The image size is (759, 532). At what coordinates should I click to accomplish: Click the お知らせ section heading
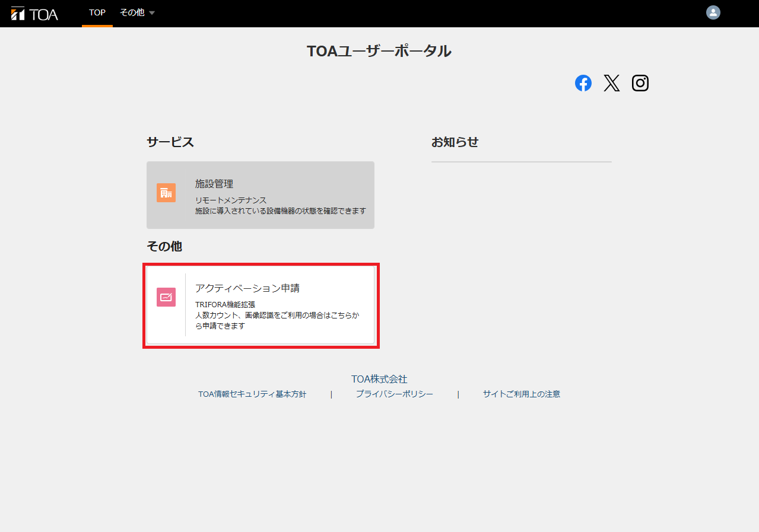tap(455, 142)
